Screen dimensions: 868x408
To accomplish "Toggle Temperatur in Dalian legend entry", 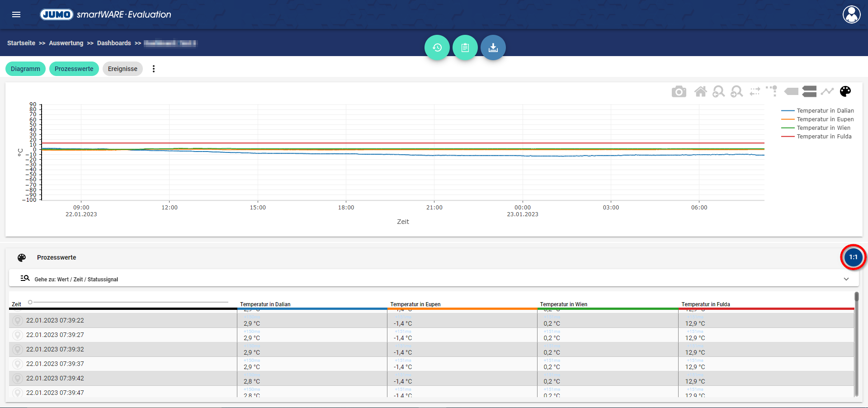I will [825, 111].
